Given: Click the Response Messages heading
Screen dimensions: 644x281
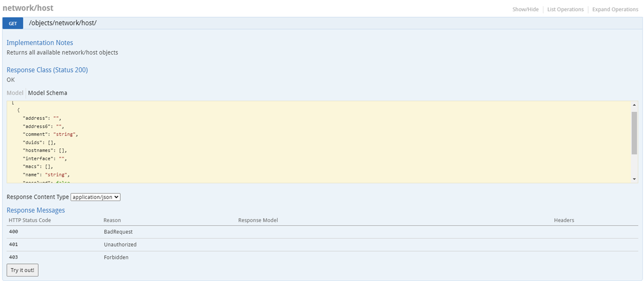Looking at the screenshot, I should pos(36,210).
